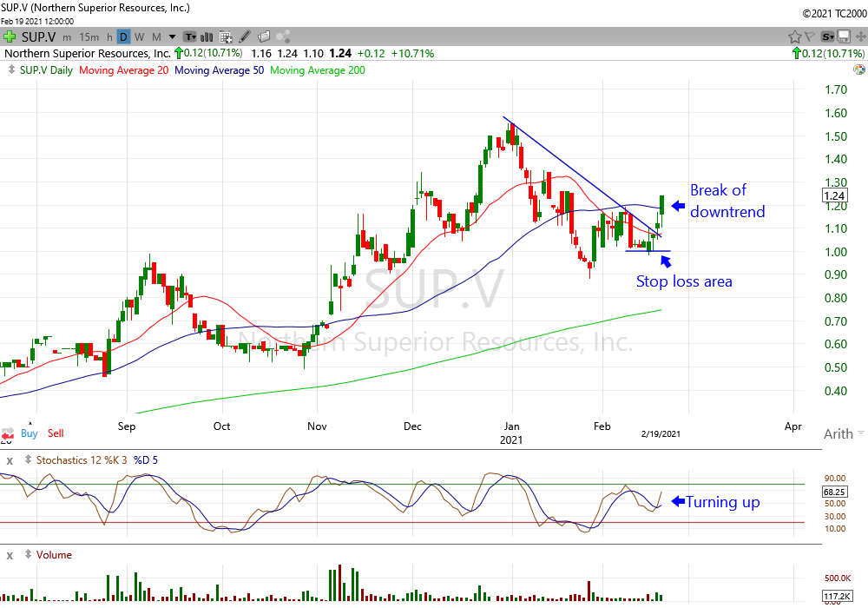Screen dimensions: 868x608
Task: Select the Daily 'D' timeframe
Action: 123,37
